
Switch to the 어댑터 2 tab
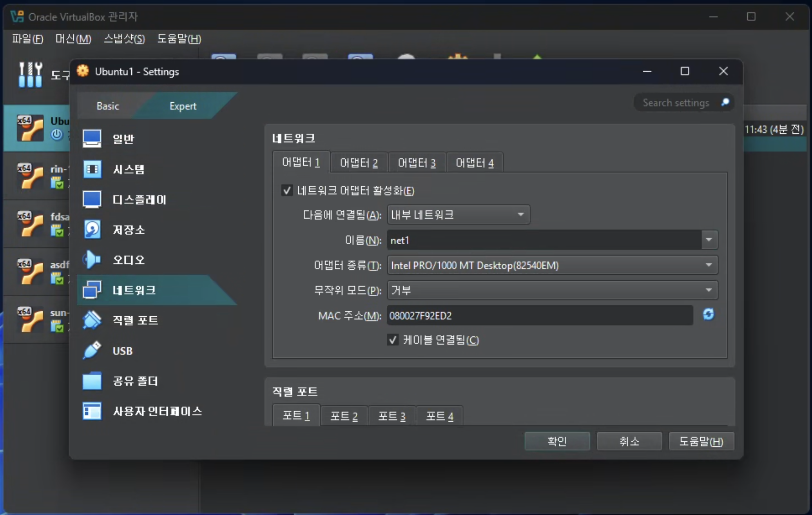359,163
